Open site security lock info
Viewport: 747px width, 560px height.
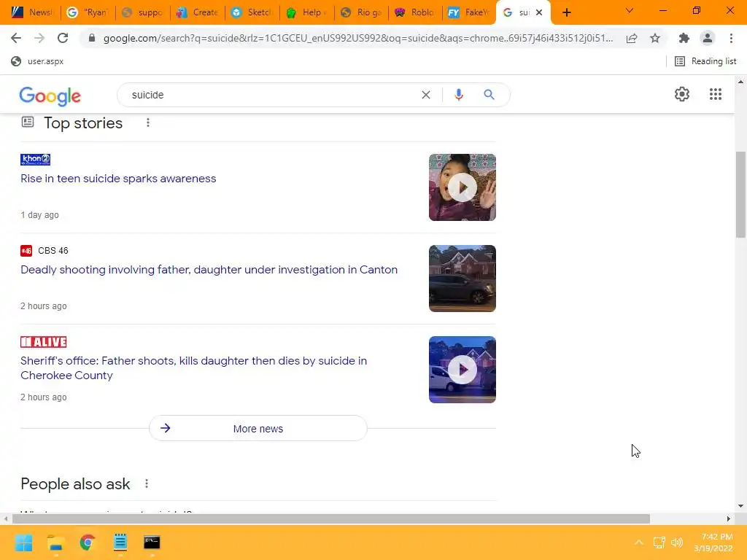(x=92, y=38)
